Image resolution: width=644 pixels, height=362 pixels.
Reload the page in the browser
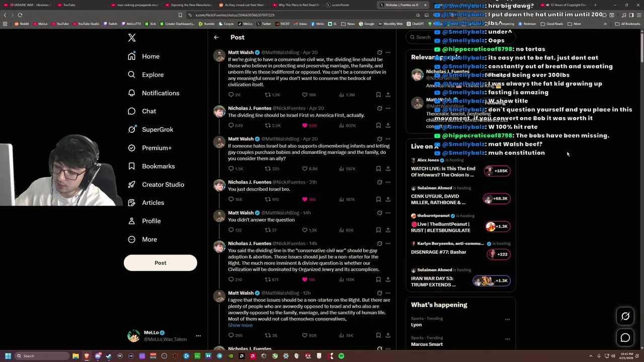(20, 15)
